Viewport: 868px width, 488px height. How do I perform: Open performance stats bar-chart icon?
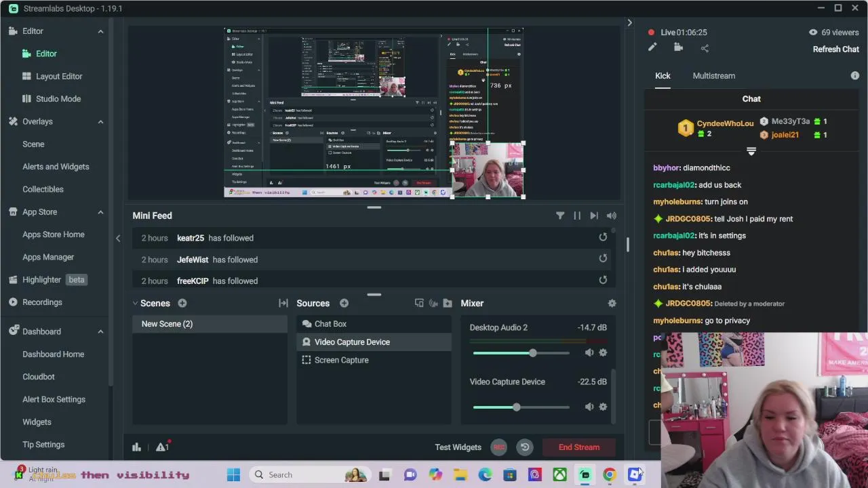pos(136,447)
